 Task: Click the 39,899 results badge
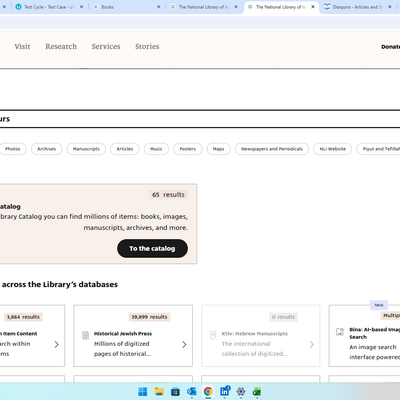149,317
